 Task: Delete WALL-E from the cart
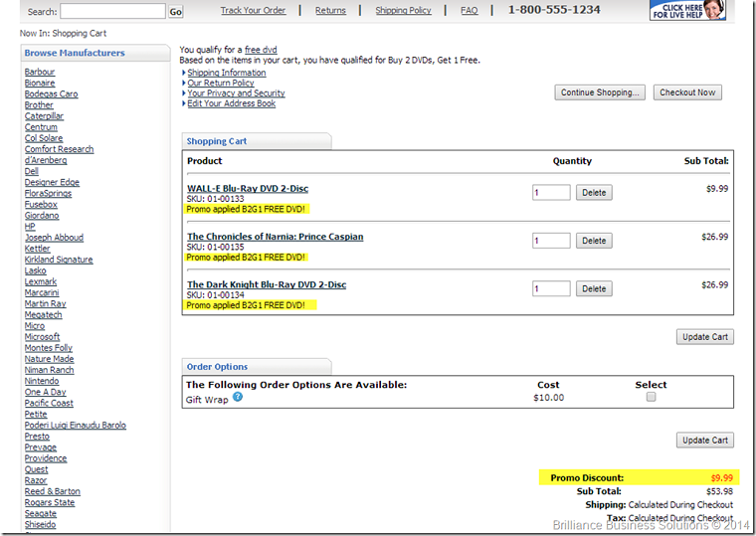[x=594, y=192]
